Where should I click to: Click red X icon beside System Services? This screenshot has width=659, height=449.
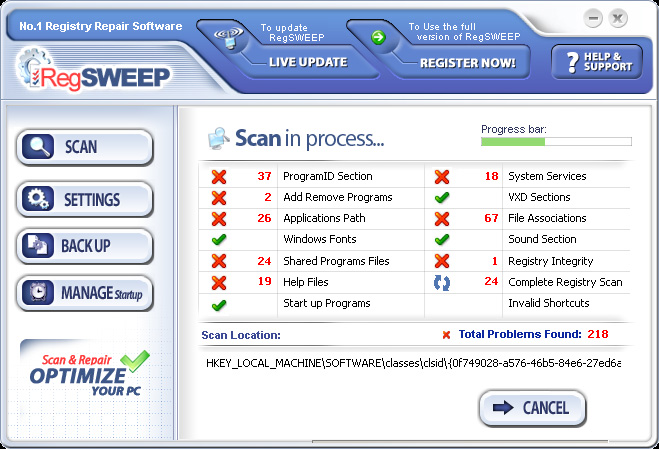pyautogui.click(x=442, y=177)
